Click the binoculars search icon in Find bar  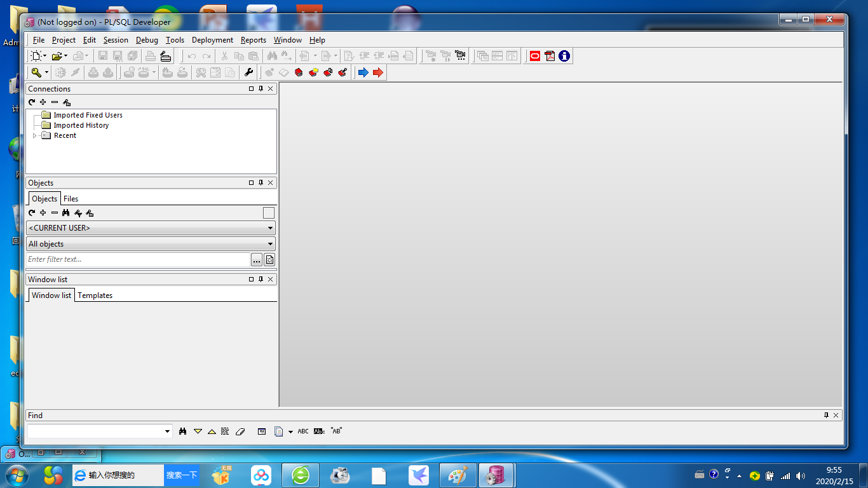183,431
